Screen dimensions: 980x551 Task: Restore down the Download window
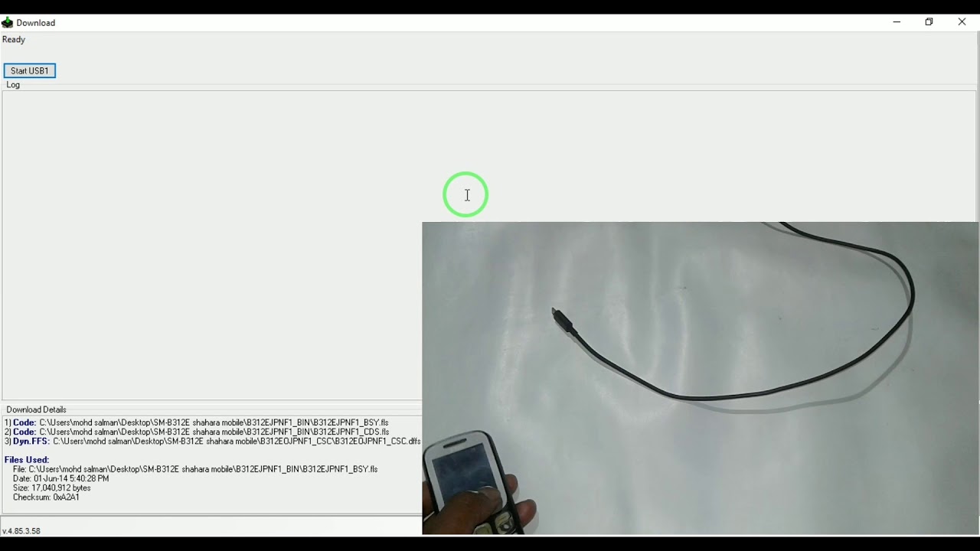pos(929,22)
